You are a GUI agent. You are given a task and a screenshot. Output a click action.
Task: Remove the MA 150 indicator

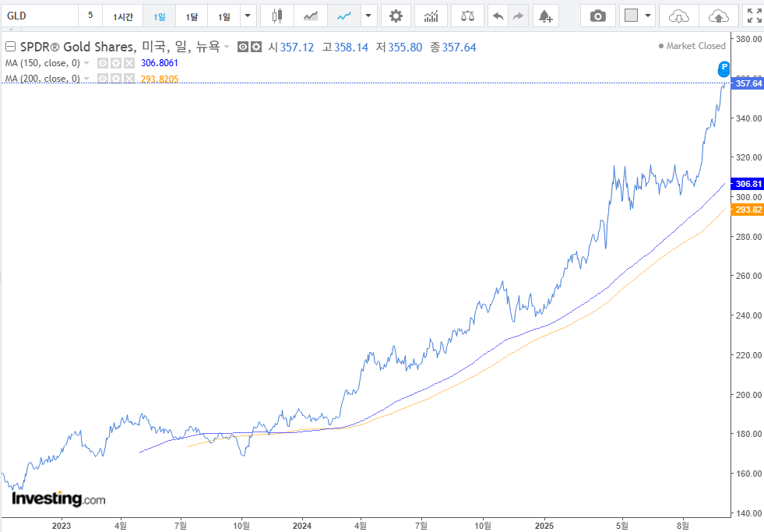(129, 63)
